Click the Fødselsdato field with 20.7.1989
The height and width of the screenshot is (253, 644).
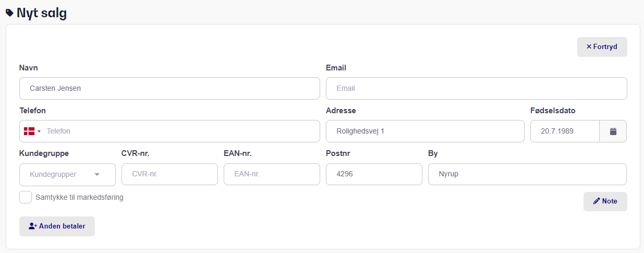pos(565,131)
